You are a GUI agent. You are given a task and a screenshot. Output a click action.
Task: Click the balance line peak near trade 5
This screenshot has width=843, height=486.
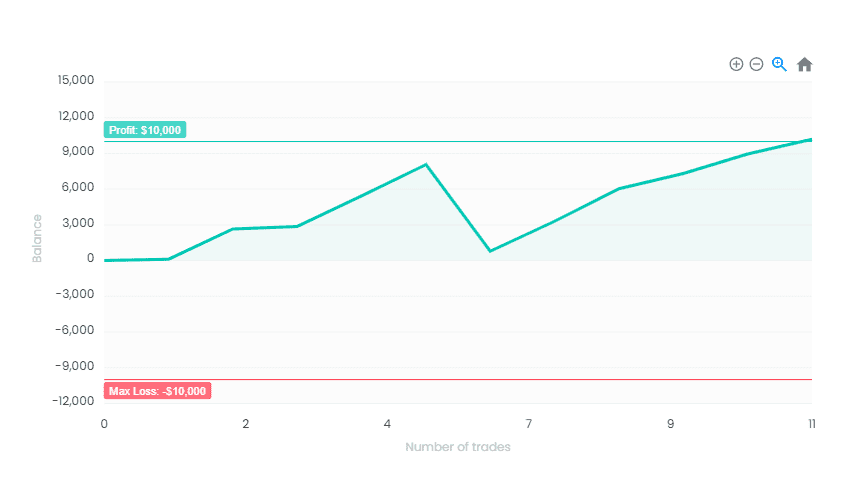pos(426,164)
